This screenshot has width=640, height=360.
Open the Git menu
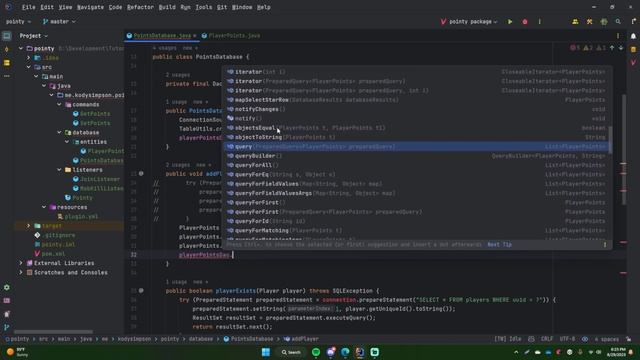pyautogui.click(x=222, y=7)
